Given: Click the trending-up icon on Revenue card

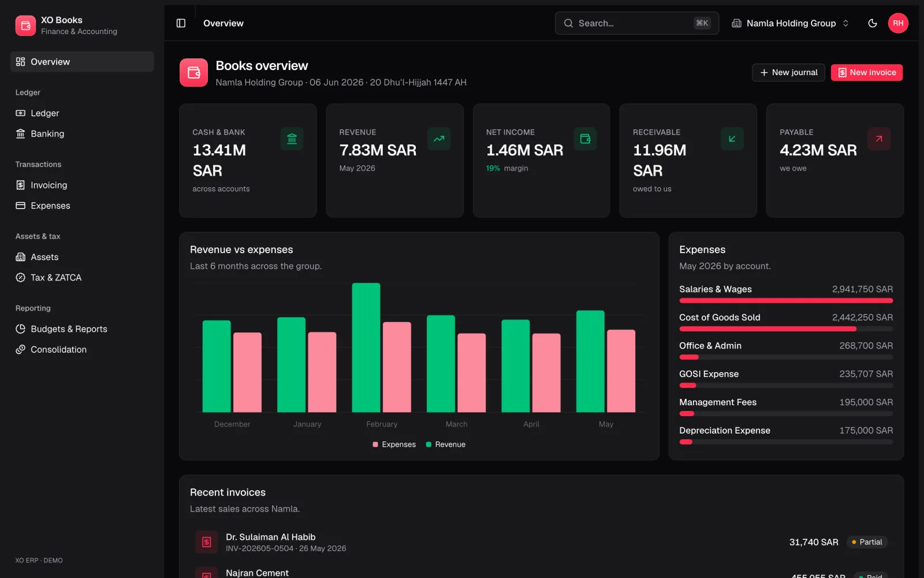Looking at the screenshot, I should pos(439,139).
